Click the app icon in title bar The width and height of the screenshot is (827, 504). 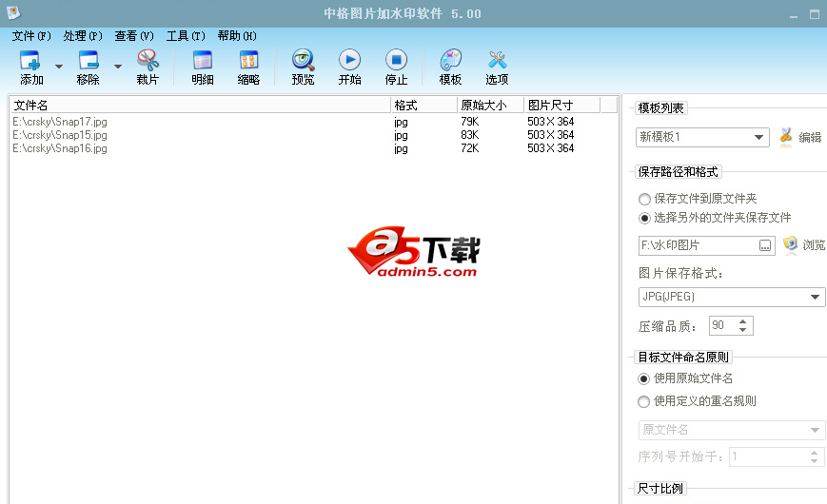[x=12, y=12]
